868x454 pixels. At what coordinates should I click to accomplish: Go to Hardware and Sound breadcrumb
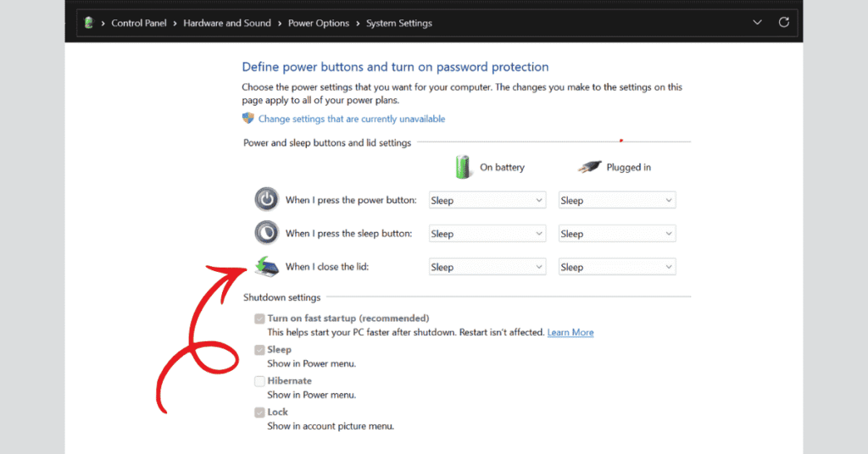(x=227, y=23)
